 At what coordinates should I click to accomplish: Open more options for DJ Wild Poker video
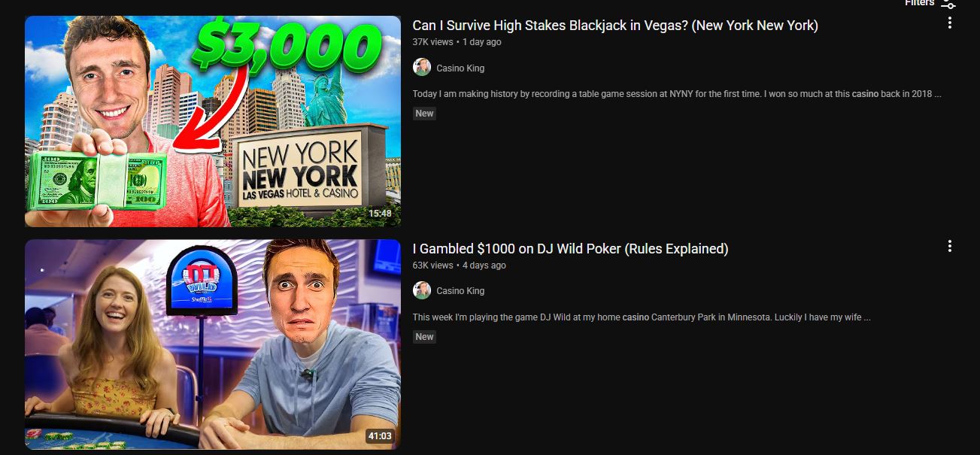pos(950,246)
